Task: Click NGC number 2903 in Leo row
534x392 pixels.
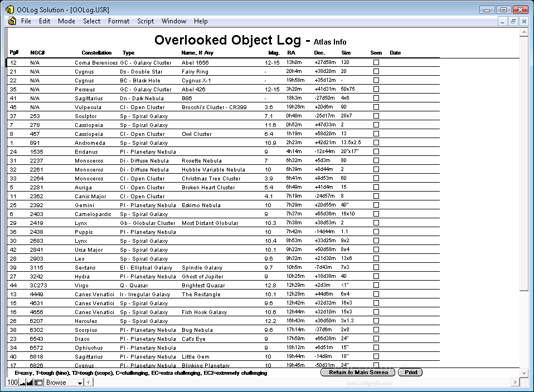Action: 36,258
